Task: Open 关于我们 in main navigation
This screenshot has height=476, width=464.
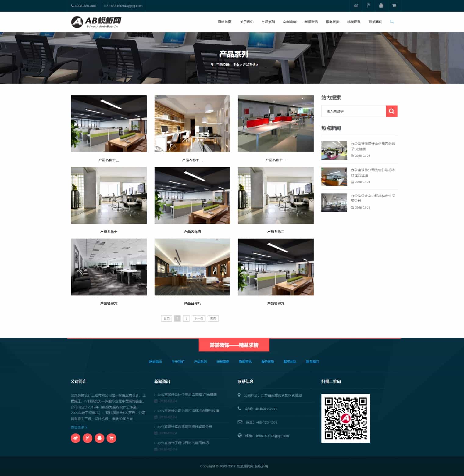Action: pyautogui.click(x=246, y=22)
